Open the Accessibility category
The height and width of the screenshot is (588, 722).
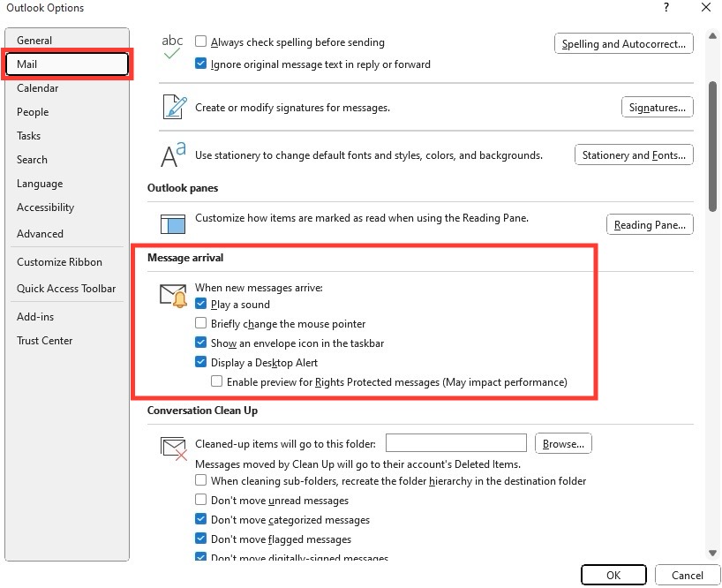[67, 207]
